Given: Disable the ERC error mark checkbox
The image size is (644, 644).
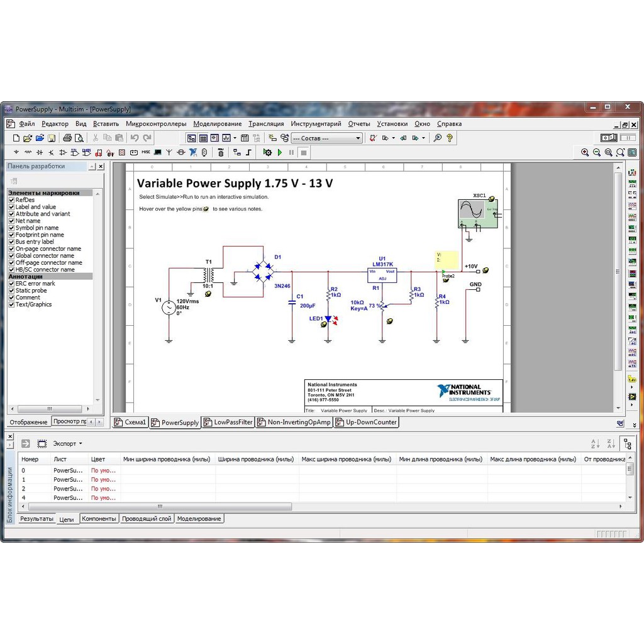Looking at the screenshot, I should click(x=11, y=284).
